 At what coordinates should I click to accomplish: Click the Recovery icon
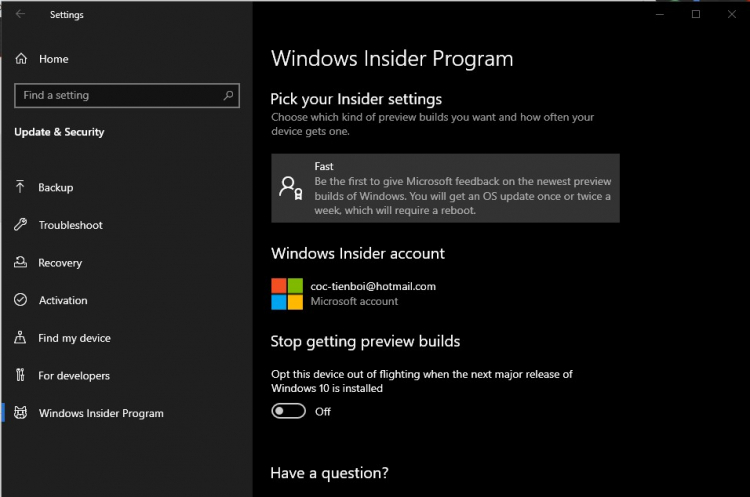[20, 262]
